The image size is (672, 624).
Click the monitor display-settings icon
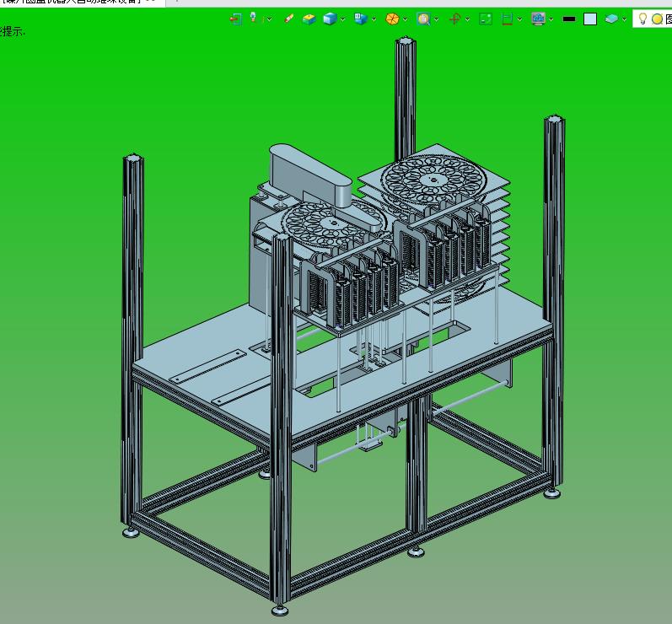pos(538,19)
